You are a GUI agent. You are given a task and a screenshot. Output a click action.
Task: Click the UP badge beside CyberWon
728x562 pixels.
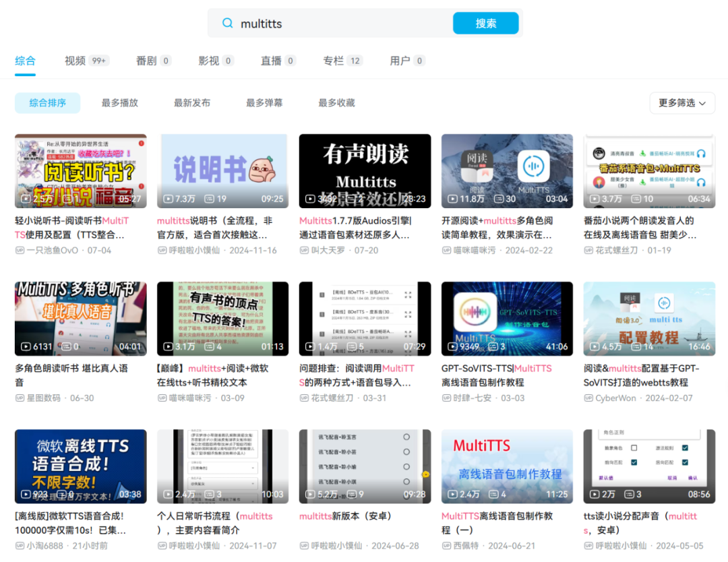pos(588,398)
